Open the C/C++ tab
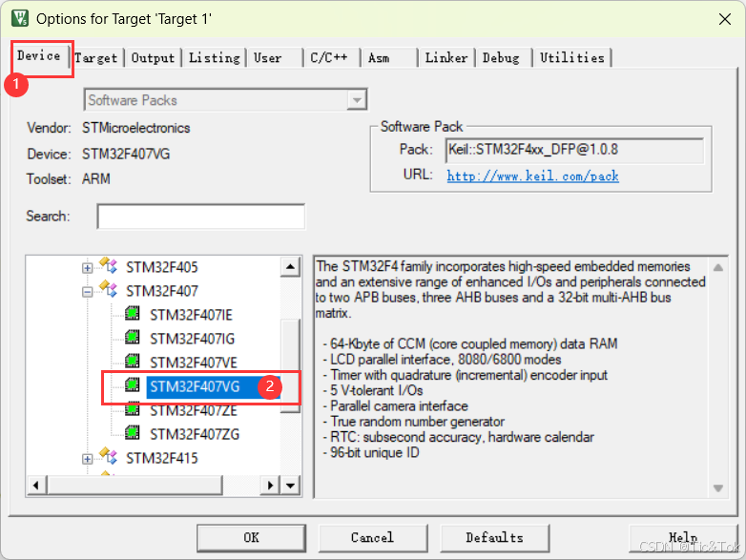 pyautogui.click(x=329, y=58)
